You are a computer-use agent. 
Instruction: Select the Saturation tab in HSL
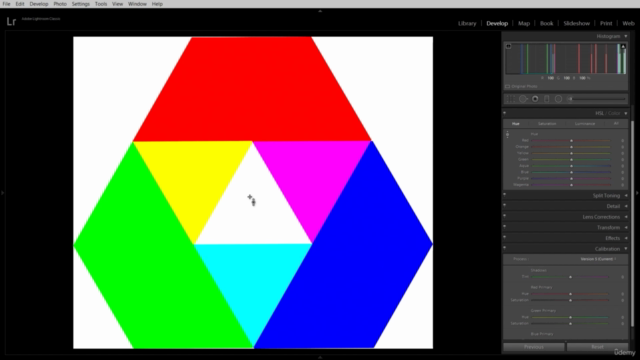(x=547, y=124)
